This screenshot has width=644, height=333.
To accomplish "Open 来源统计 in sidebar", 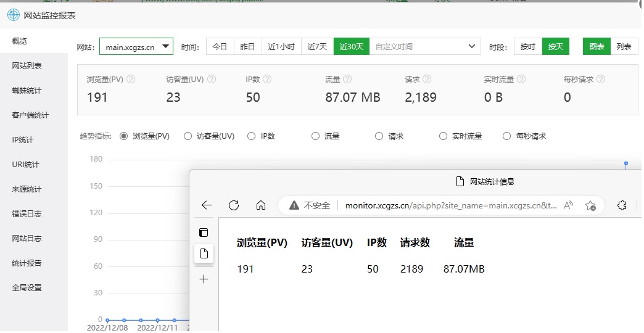I will pos(34,189).
